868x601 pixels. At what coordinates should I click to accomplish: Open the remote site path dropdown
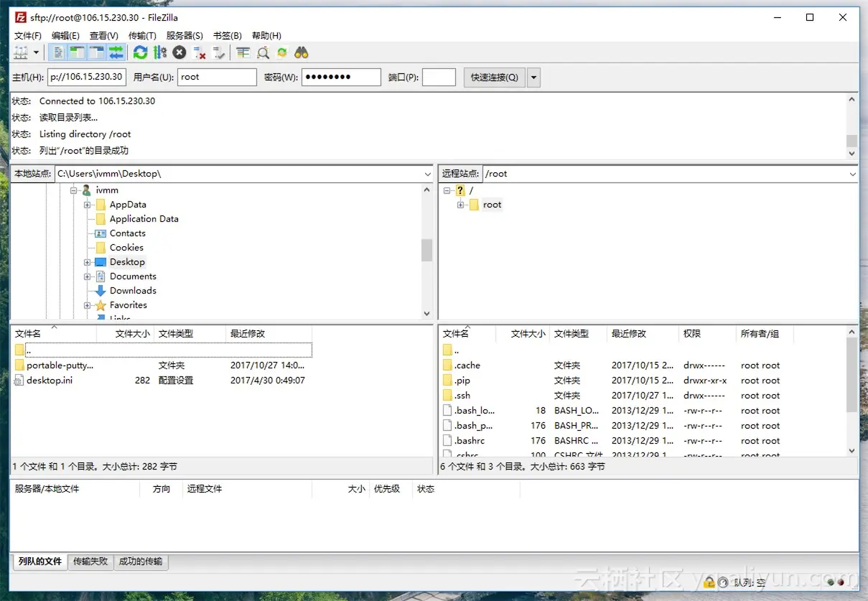click(853, 174)
